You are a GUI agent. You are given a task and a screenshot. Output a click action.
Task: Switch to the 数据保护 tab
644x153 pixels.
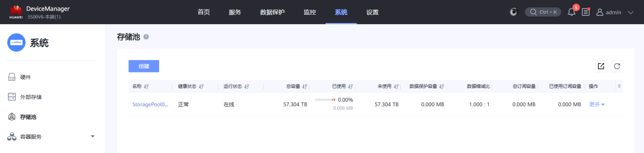point(272,12)
